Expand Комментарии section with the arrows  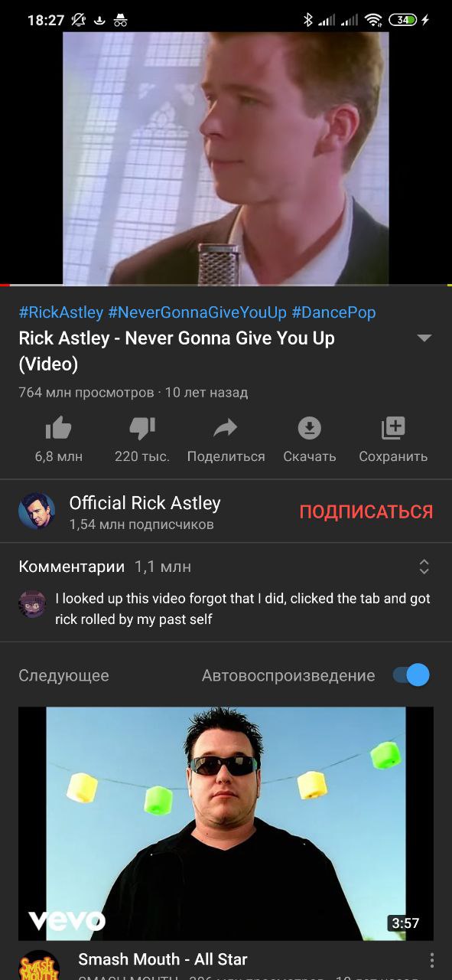(x=424, y=567)
